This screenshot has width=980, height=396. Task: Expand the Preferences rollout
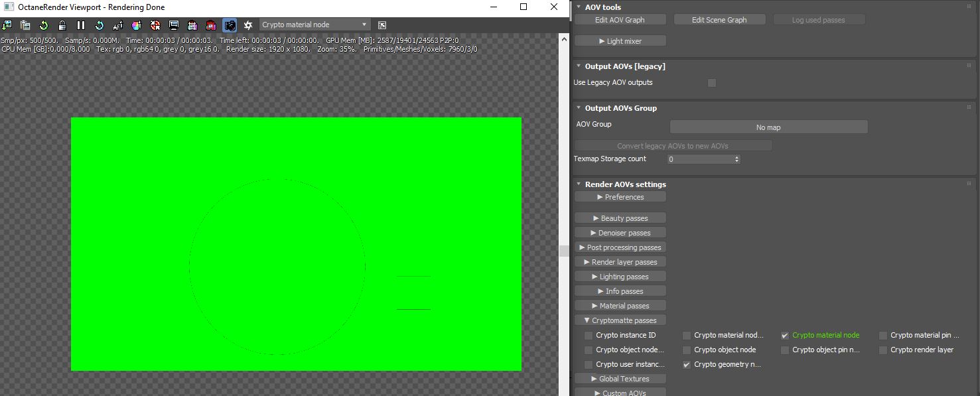620,197
